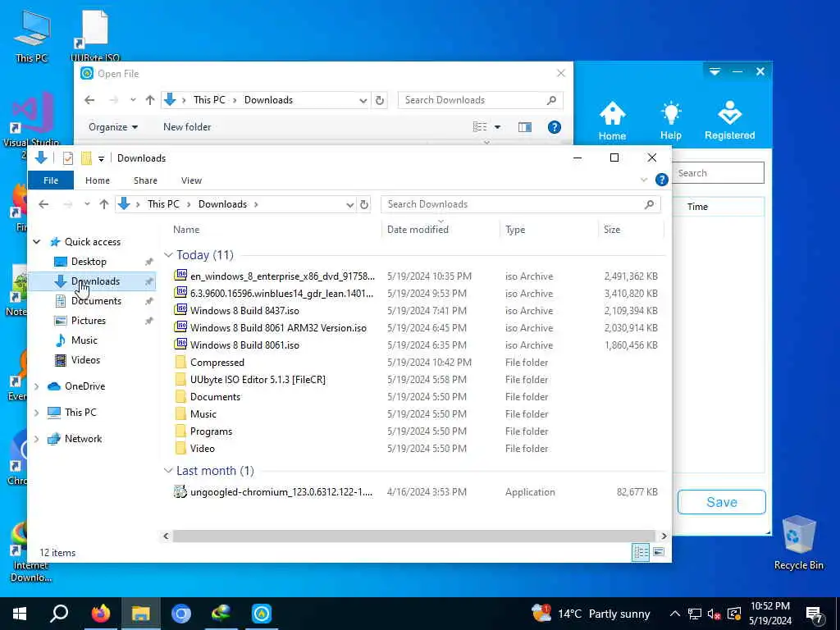Viewport: 840px width, 630px height.
Task: Click New folder quick access toolbar icon
Action: [x=85, y=158]
